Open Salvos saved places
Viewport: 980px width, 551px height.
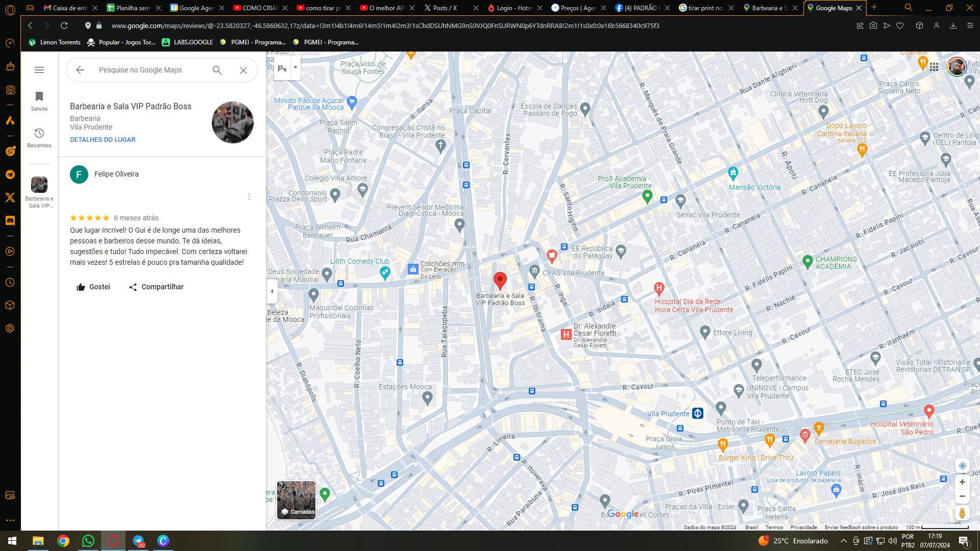[x=39, y=101]
